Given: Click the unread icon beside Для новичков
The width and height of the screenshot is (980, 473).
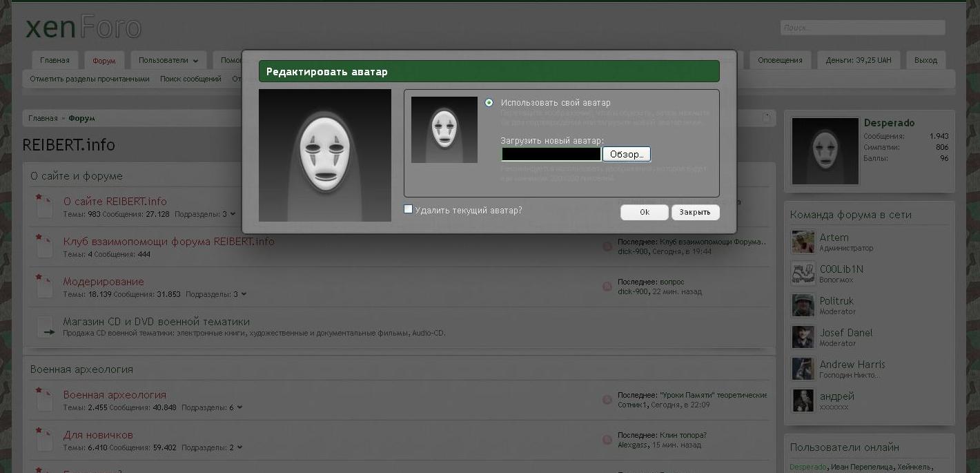Looking at the screenshot, I should pos(44,439).
